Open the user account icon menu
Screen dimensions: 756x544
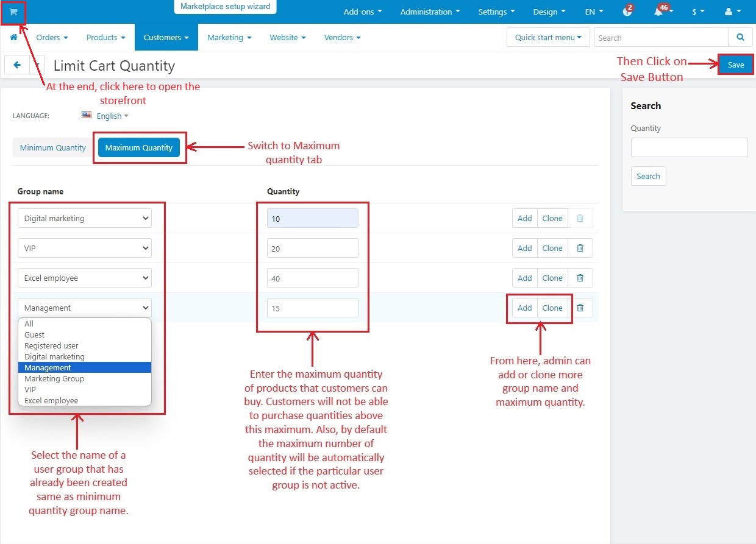(732, 12)
